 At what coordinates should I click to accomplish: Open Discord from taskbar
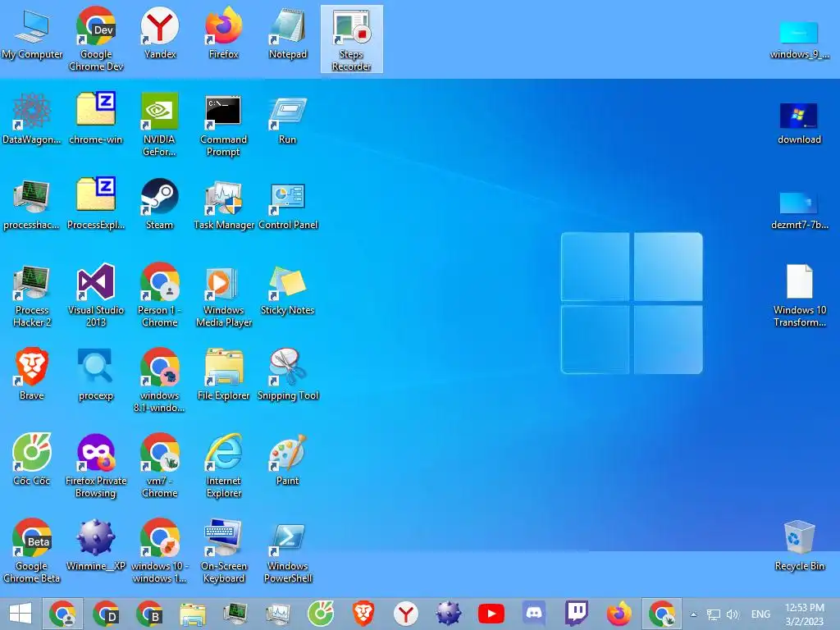534,614
